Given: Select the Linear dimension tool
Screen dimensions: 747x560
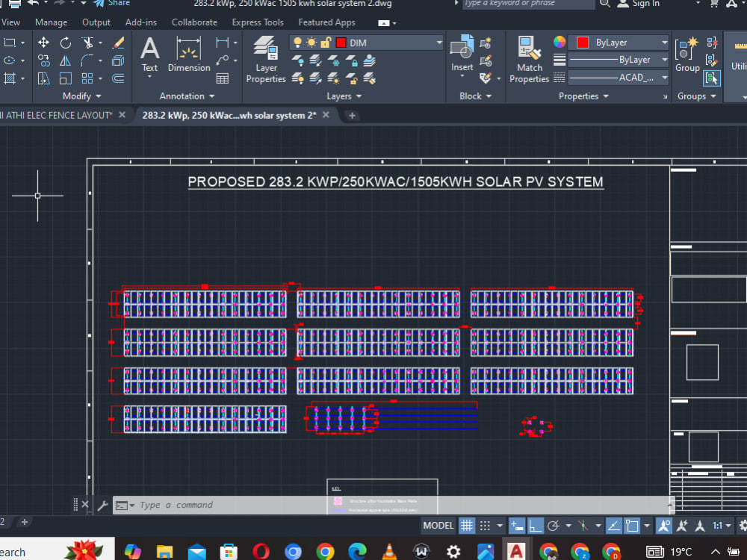Looking at the screenshot, I should 222,43.
